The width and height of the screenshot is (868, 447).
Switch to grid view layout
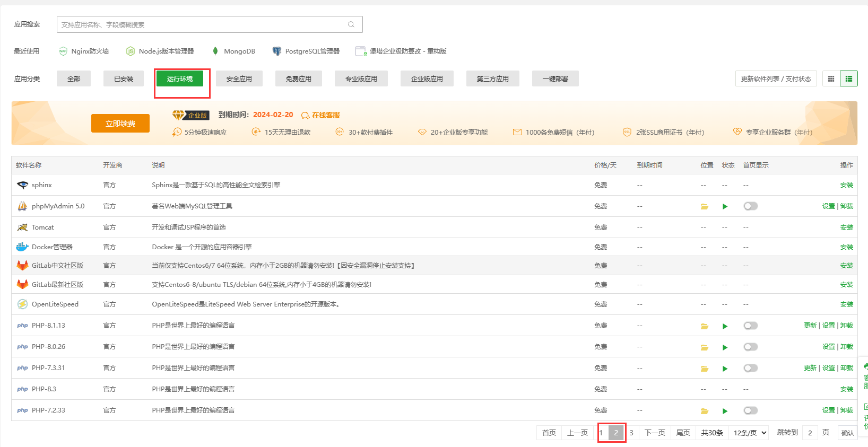831,78
